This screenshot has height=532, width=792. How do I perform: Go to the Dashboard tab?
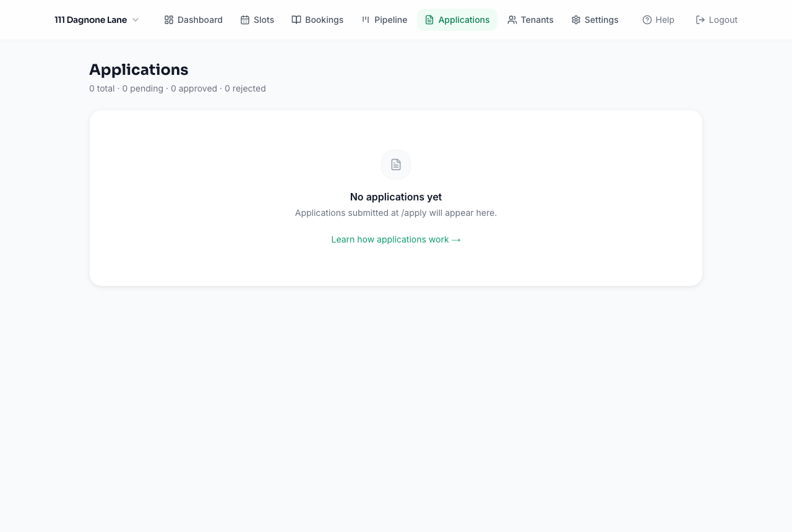point(193,20)
